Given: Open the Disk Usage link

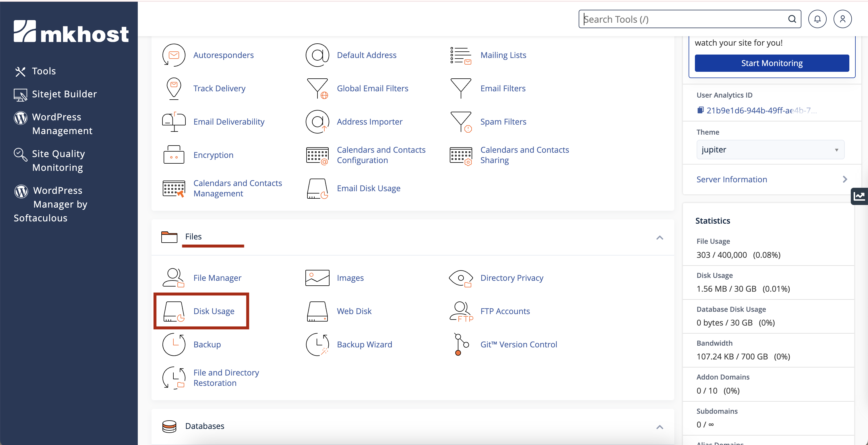Looking at the screenshot, I should (214, 311).
